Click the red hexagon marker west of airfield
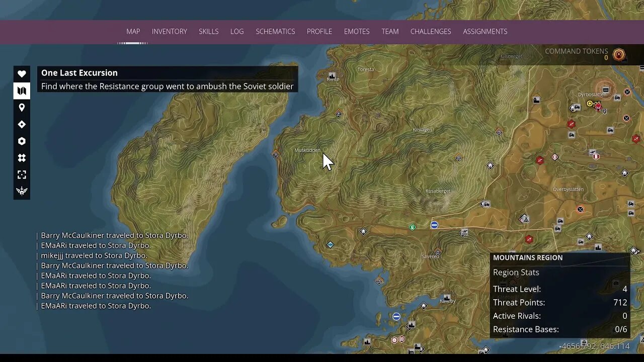 [x=540, y=160]
